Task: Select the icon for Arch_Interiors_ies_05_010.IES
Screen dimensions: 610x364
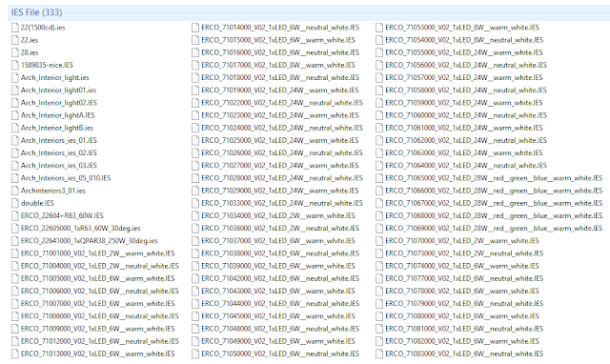Action: tap(15, 178)
